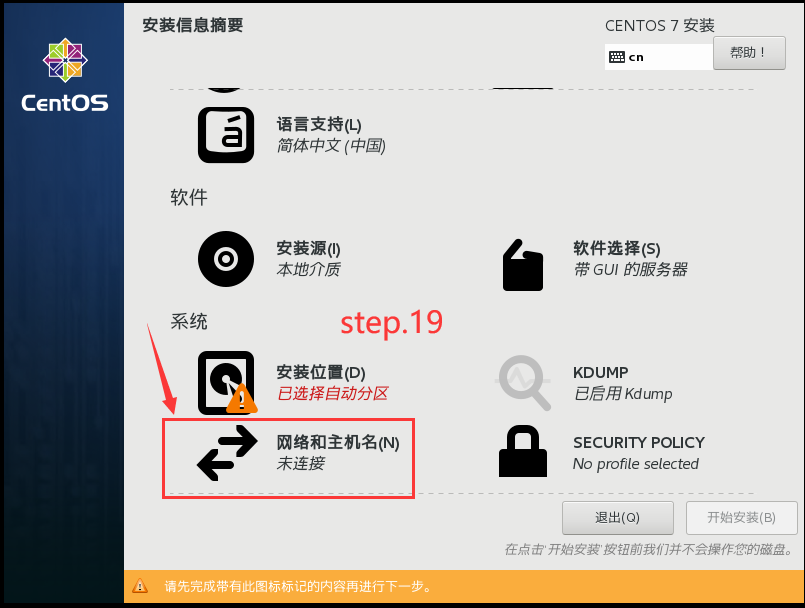The width and height of the screenshot is (805, 608).
Task: Click the cn keyboard layout indicator
Action: tap(636, 57)
